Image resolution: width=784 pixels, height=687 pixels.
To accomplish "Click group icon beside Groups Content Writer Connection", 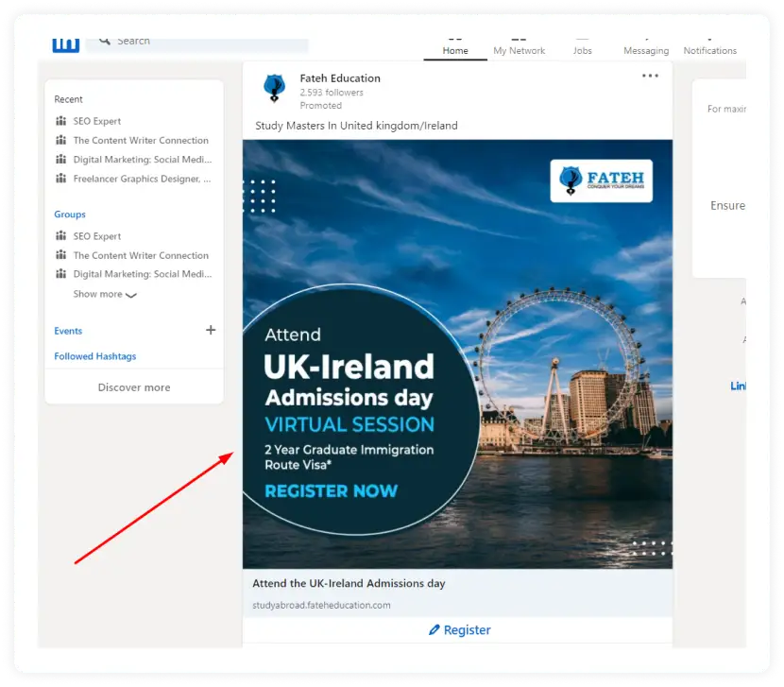I will pyautogui.click(x=61, y=255).
